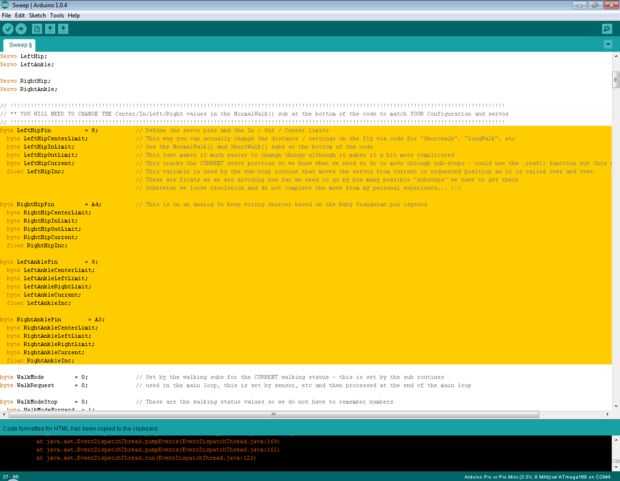Open the Edit menu
Screen dimensions: 620x481
pyautogui.click(x=20, y=15)
